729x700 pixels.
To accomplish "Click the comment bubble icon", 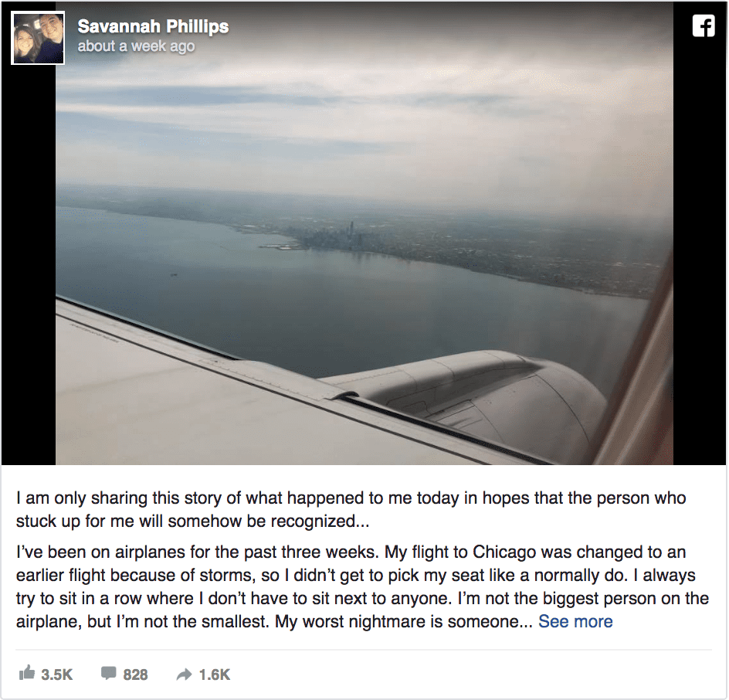I will (109, 673).
